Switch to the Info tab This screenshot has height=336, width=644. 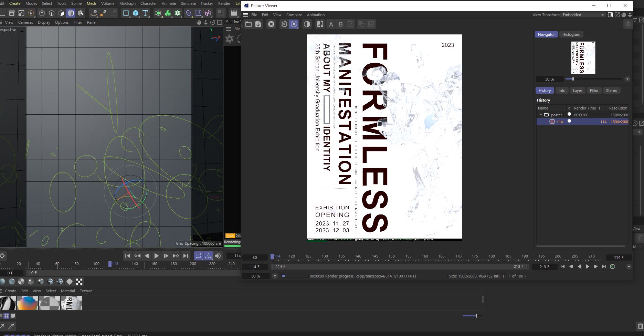tap(562, 91)
